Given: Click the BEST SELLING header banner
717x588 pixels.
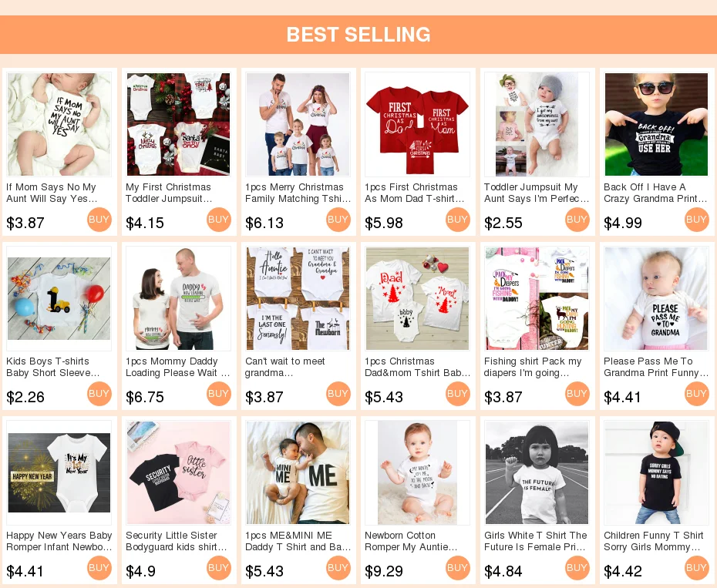Looking at the screenshot, I should [x=358, y=35].
